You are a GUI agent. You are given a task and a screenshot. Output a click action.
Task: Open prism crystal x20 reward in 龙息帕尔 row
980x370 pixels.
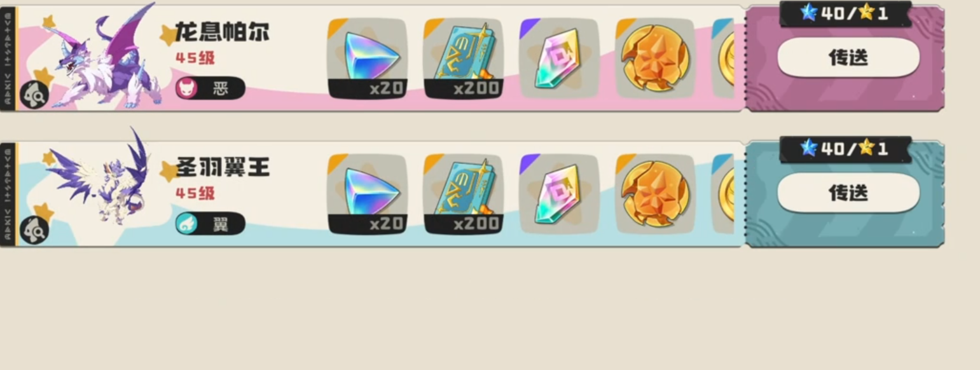tap(367, 58)
